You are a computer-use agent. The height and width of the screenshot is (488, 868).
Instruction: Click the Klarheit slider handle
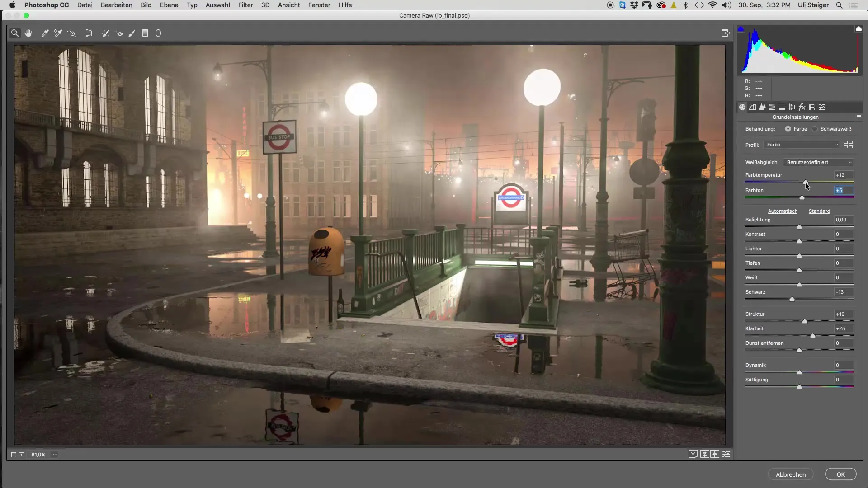point(813,336)
